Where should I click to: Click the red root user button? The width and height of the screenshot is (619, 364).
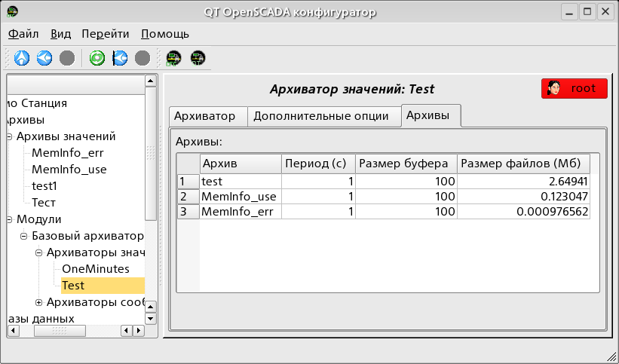[x=574, y=88]
